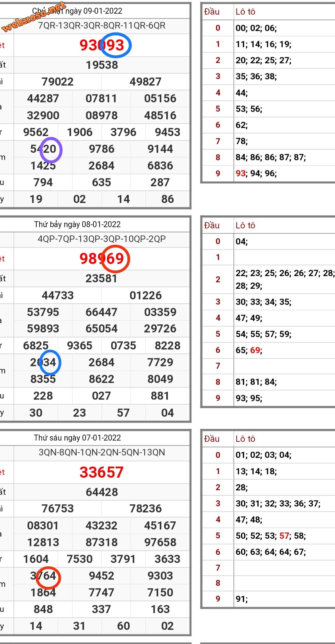This screenshot has width=335, height=644.
Task: Select the cell "65054"
Action: pyautogui.click(x=101, y=329)
